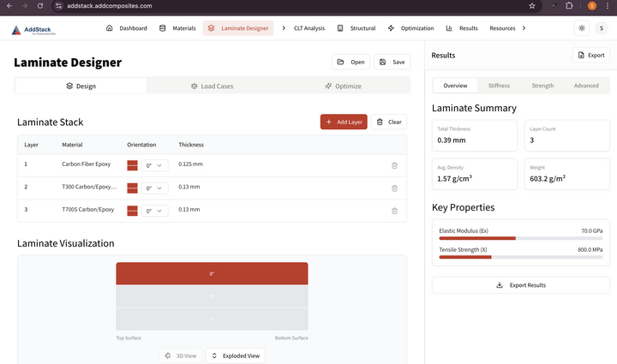
Task: Open orientation dropdown for T700S layer
Action: [x=154, y=211]
